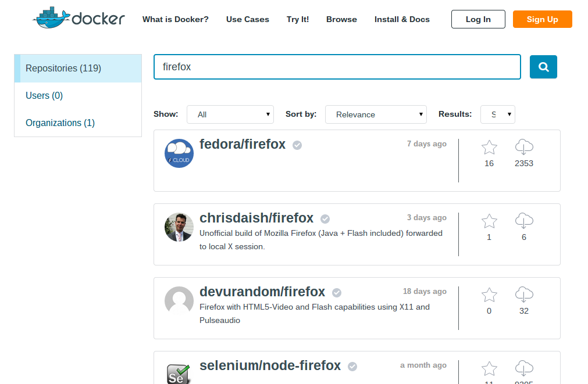Click the chrisdaish profile photo
The image size is (588, 384).
[179, 227]
